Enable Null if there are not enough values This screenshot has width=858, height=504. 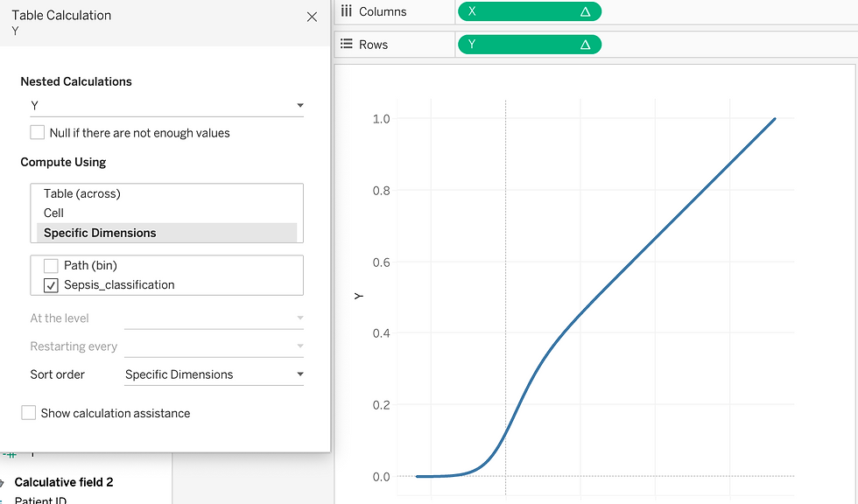pos(37,133)
